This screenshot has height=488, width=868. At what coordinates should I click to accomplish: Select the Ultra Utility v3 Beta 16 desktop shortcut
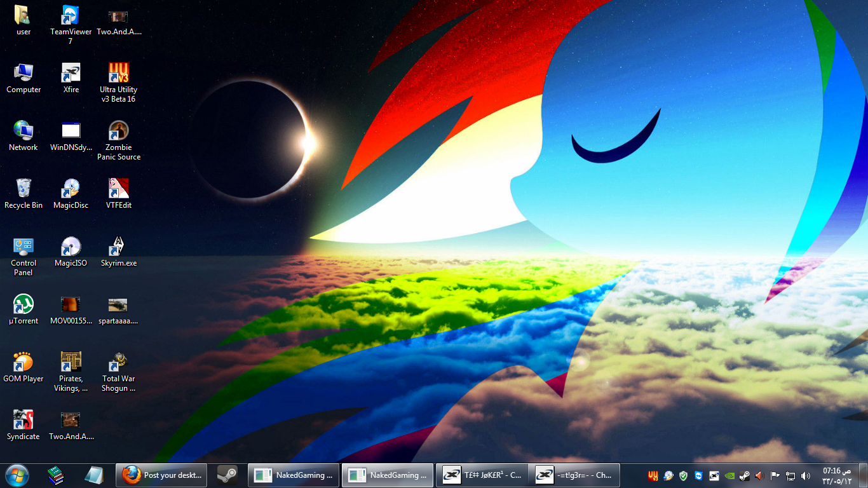click(x=118, y=83)
